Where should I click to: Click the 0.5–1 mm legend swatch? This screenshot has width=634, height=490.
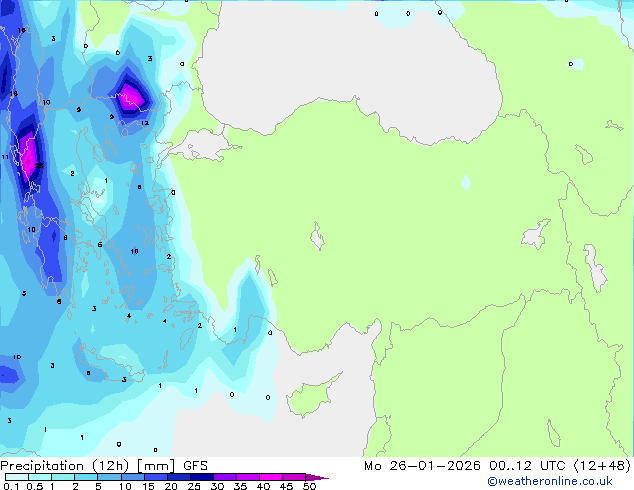tap(40, 477)
